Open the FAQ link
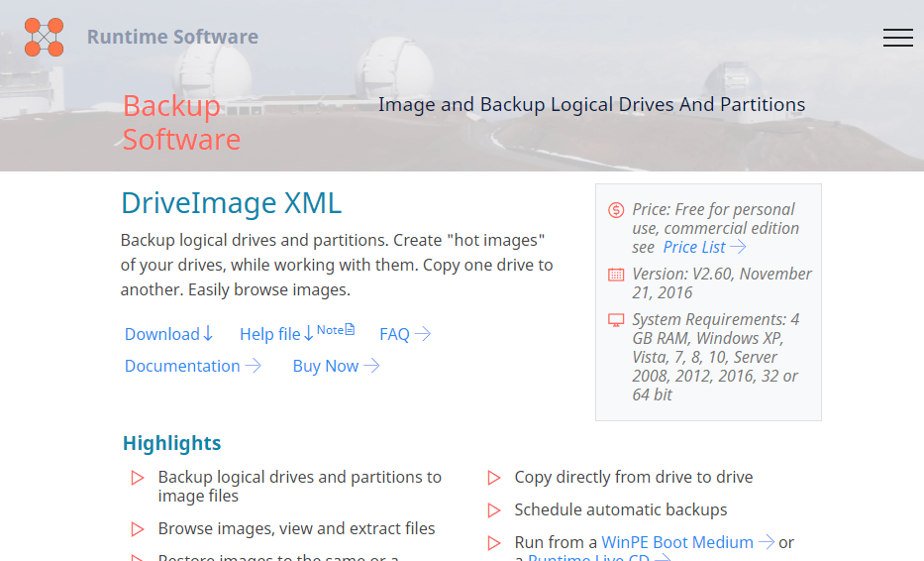This screenshot has height=561, width=924. (405, 334)
